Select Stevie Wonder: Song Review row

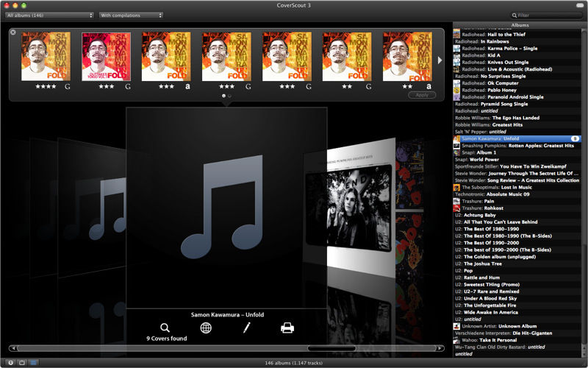(517, 180)
